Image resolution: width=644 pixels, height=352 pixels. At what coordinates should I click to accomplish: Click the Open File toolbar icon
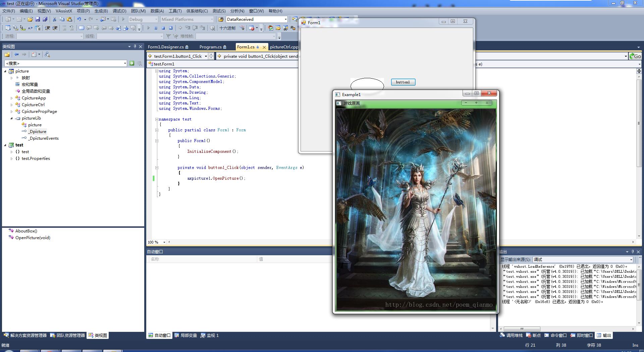point(30,19)
